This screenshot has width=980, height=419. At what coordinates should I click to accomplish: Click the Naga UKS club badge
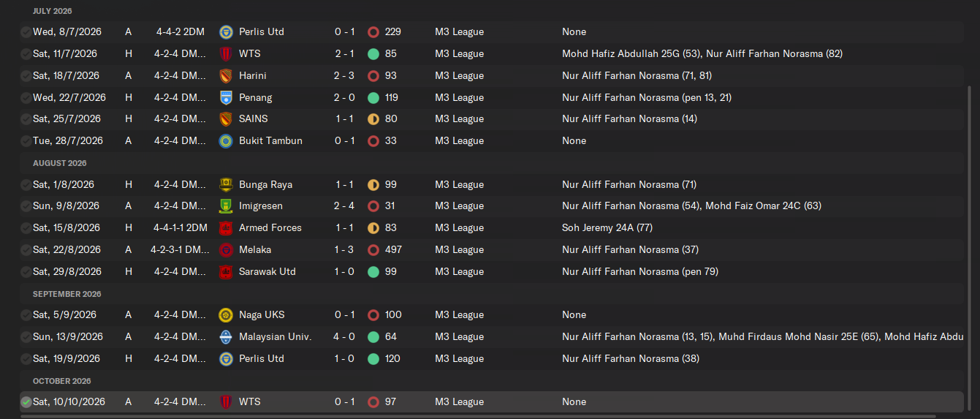(x=226, y=315)
